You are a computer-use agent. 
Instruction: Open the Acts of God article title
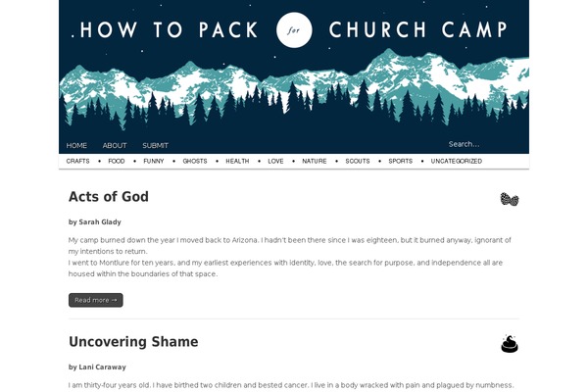tap(109, 197)
